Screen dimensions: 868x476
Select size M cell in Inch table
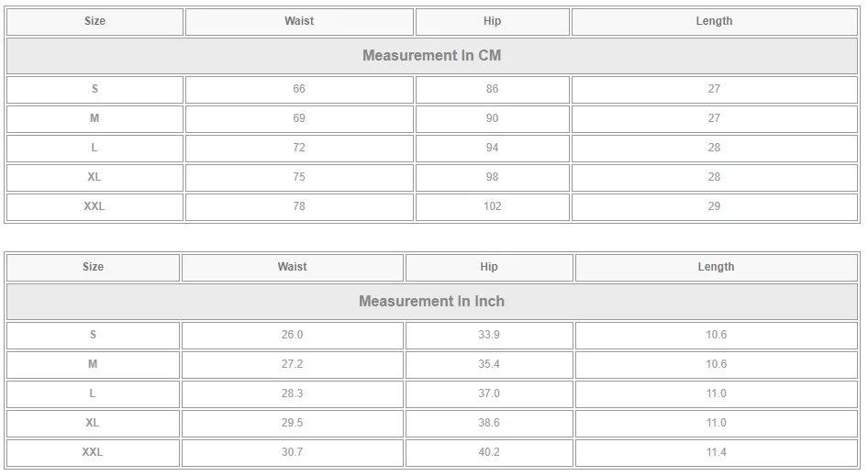pyautogui.click(x=93, y=365)
